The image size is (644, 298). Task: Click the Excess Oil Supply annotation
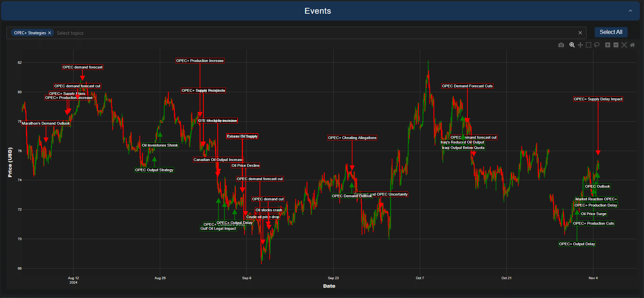click(242, 136)
